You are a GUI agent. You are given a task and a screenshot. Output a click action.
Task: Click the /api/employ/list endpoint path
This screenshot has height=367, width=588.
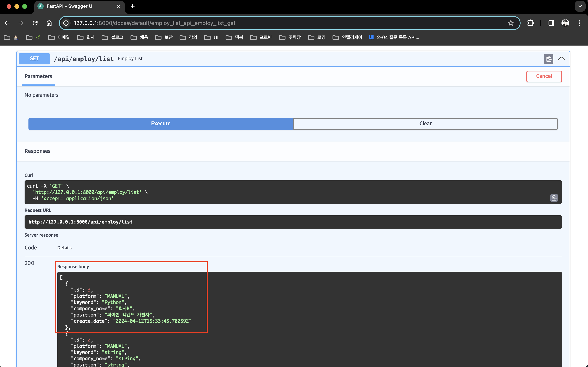tap(84, 59)
